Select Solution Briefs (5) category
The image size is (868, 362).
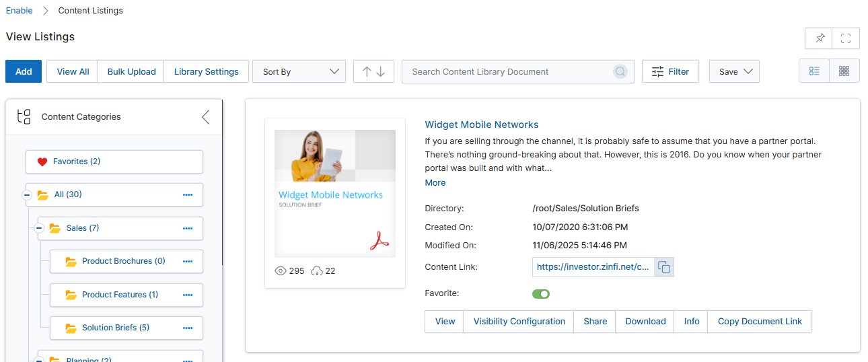tap(126, 328)
